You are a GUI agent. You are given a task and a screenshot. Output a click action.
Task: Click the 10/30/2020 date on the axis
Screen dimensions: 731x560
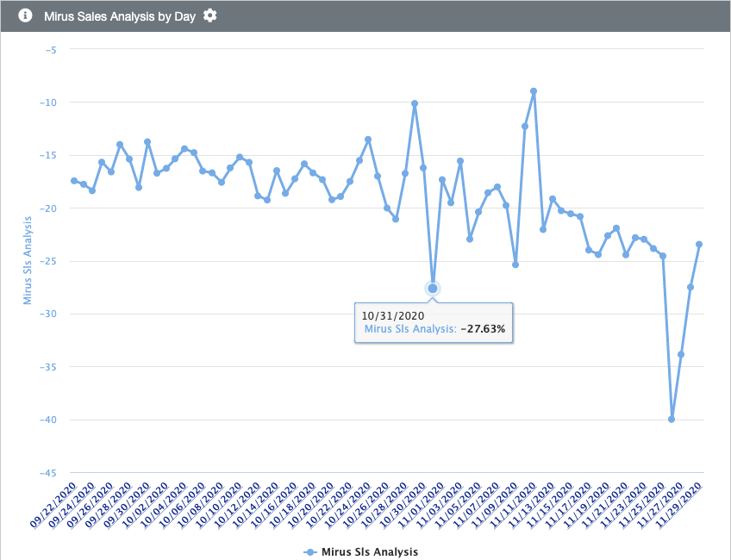coord(402,506)
